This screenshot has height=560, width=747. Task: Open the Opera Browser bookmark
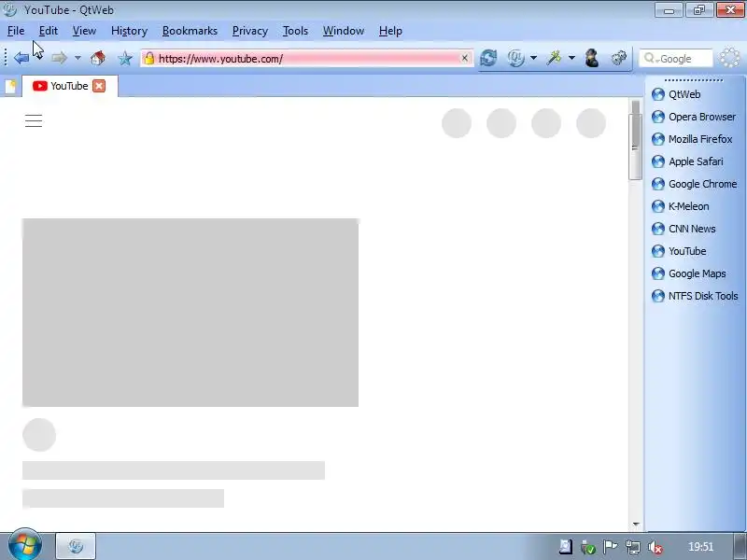[x=694, y=117]
